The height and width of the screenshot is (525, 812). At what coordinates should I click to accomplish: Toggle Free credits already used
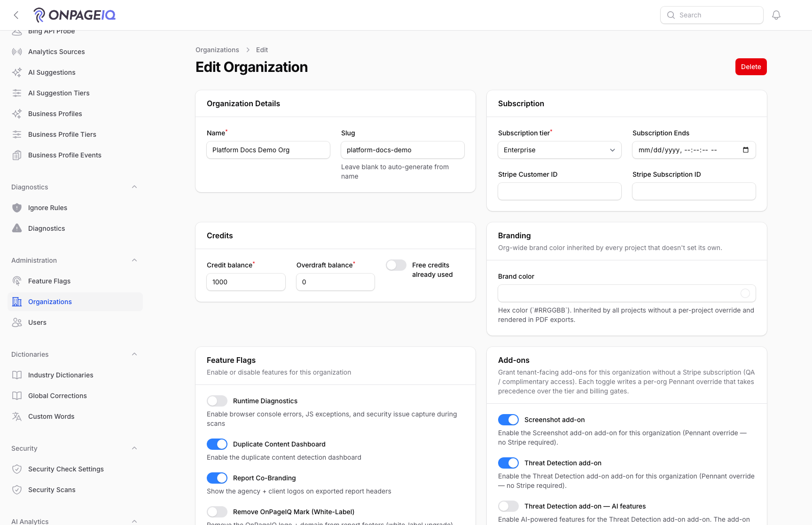[x=396, y=265]
